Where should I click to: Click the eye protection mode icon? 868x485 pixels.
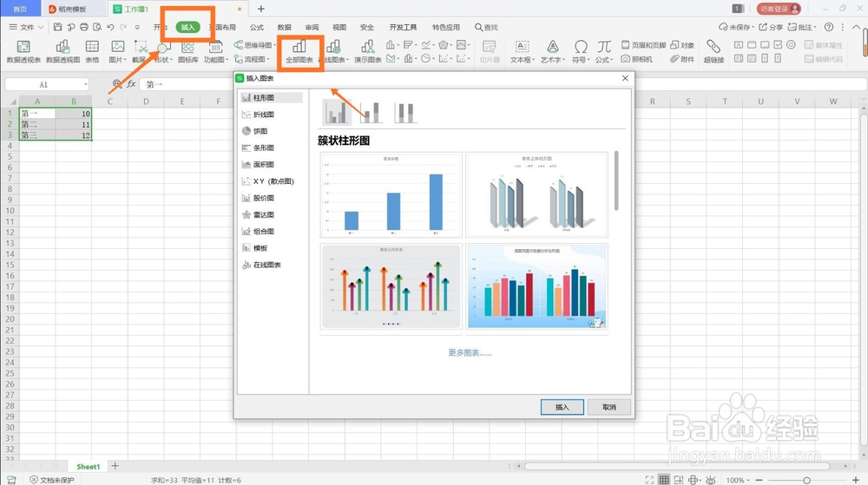[711, 480]
